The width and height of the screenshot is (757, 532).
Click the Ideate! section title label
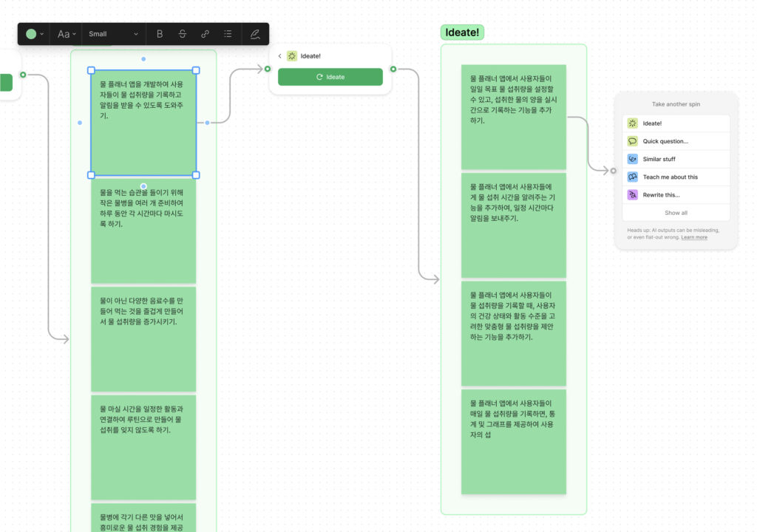462,33
